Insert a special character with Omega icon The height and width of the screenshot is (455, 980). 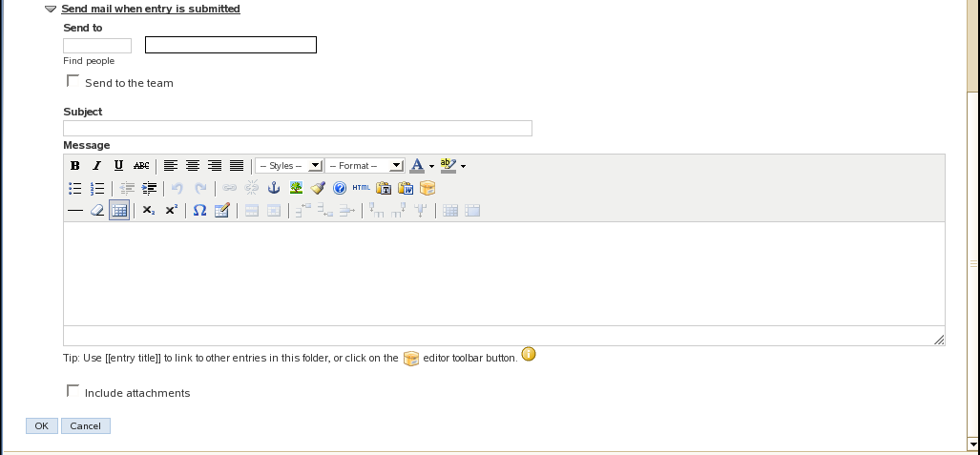199,211
